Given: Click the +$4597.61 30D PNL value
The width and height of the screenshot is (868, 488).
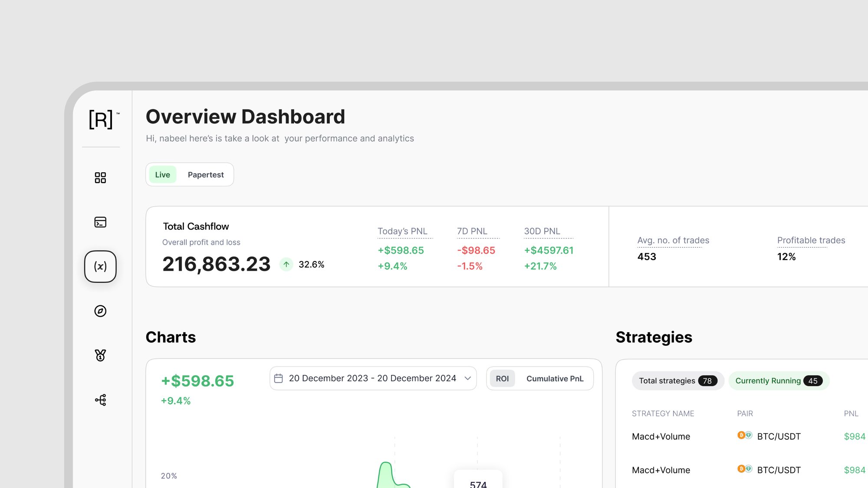Looking at the screenshot, I should pos(549,250).
